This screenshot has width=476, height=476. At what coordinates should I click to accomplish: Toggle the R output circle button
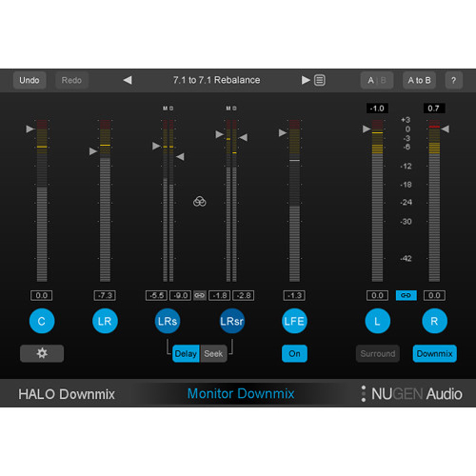(x=434, y=321)
